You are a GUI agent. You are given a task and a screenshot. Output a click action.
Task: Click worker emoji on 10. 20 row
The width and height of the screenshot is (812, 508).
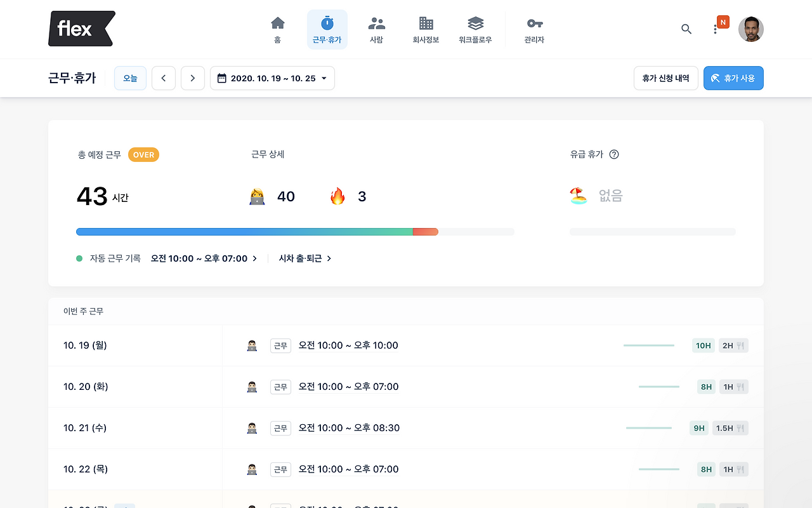(x=252, y=387)
